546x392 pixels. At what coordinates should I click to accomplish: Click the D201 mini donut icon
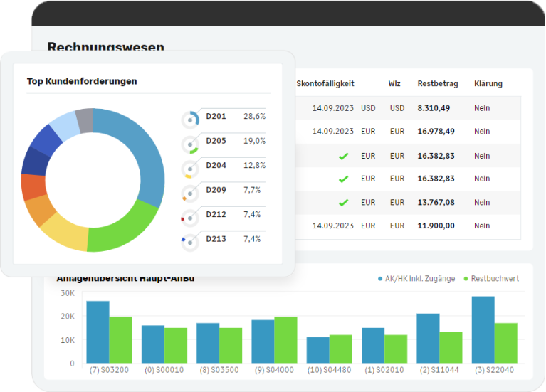190,120
